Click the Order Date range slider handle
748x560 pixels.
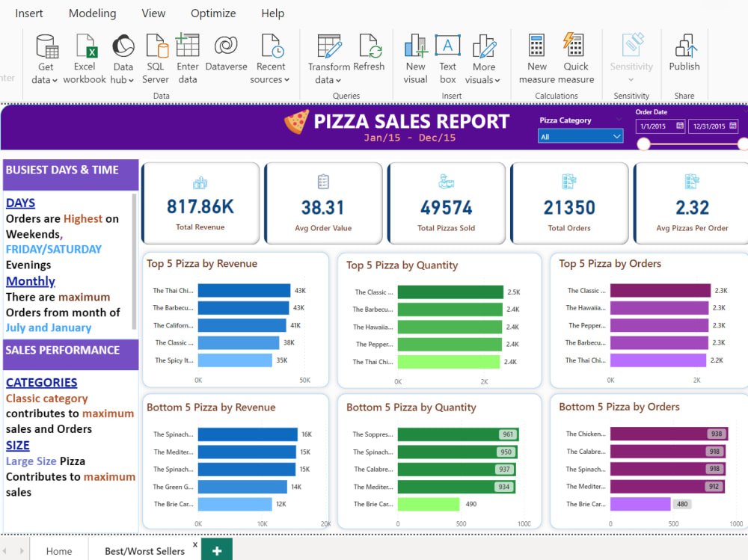tap(643, 144)
